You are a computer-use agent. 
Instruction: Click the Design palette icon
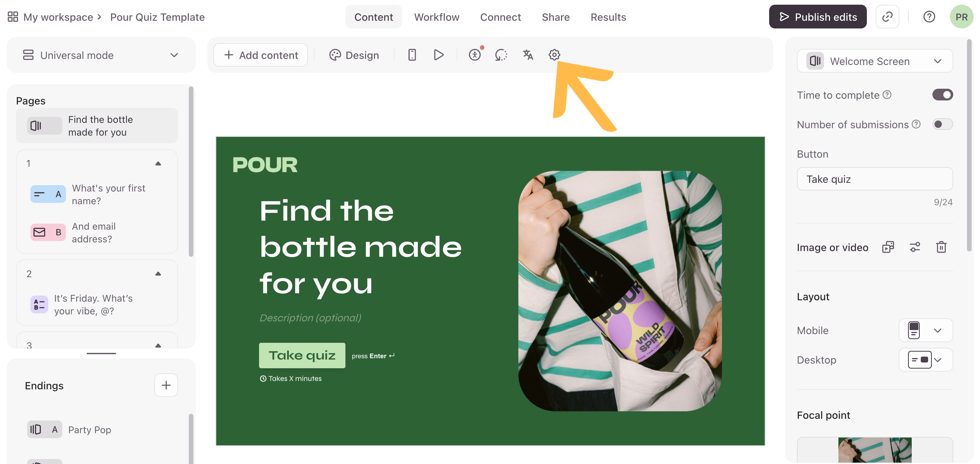coord(335,55)
